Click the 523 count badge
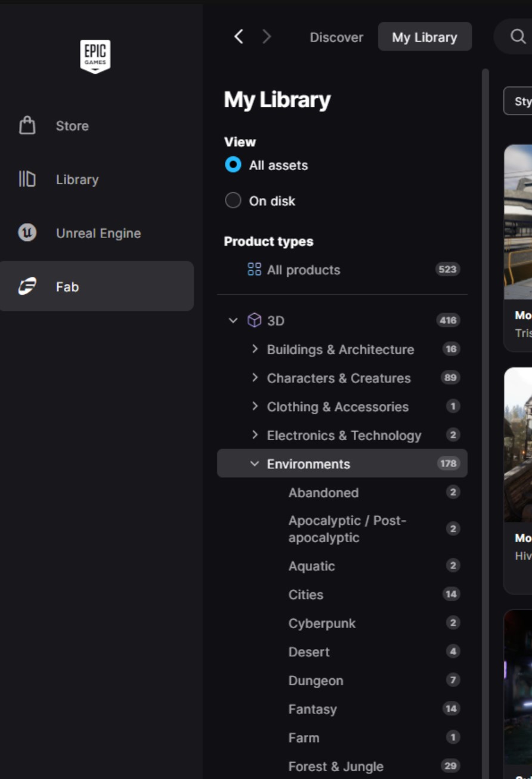Image resolution: width=532 pixels, height=779 pixels. pyautogui.click(x=447, y=270)
